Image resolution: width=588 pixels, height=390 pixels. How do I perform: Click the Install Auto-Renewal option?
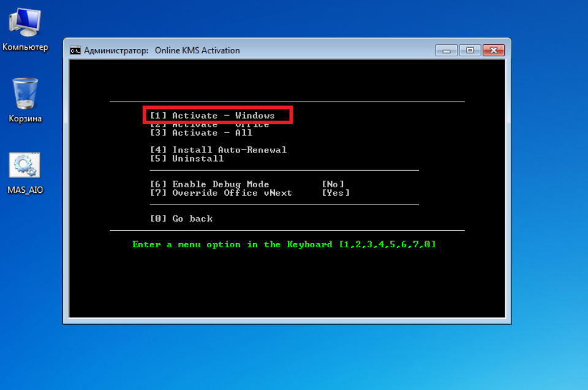click(218, 150)
